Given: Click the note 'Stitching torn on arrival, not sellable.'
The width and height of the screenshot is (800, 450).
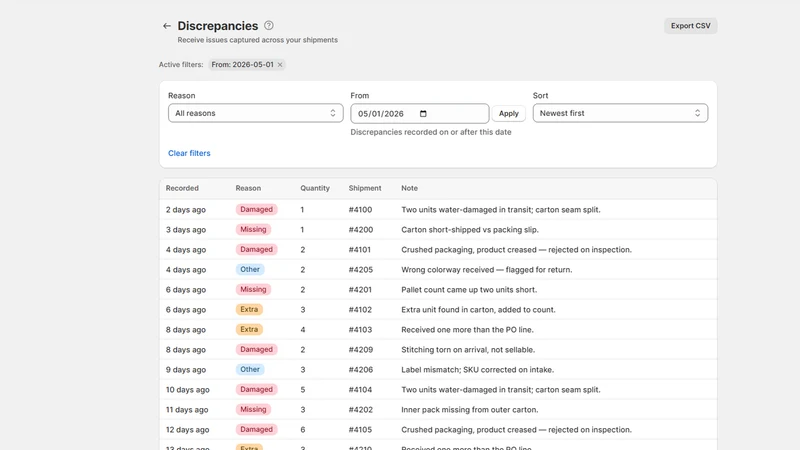Looking at the screenshot, I should point(468,349).
